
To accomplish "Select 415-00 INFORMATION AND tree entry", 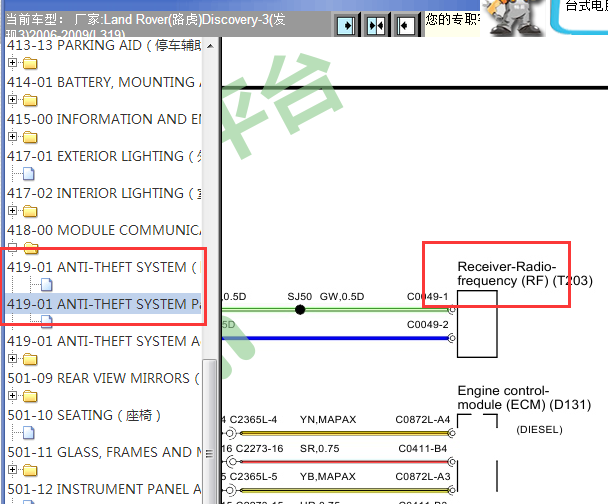I will pyautogui.click(x=104, y=119).
